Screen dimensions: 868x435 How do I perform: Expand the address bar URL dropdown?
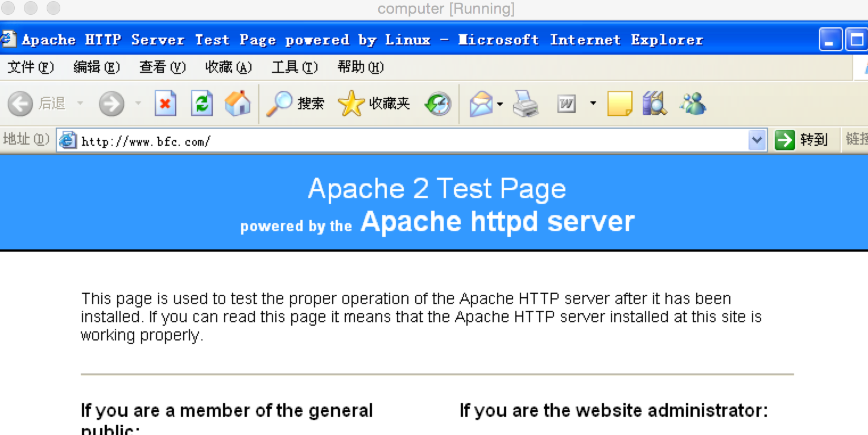757,140
